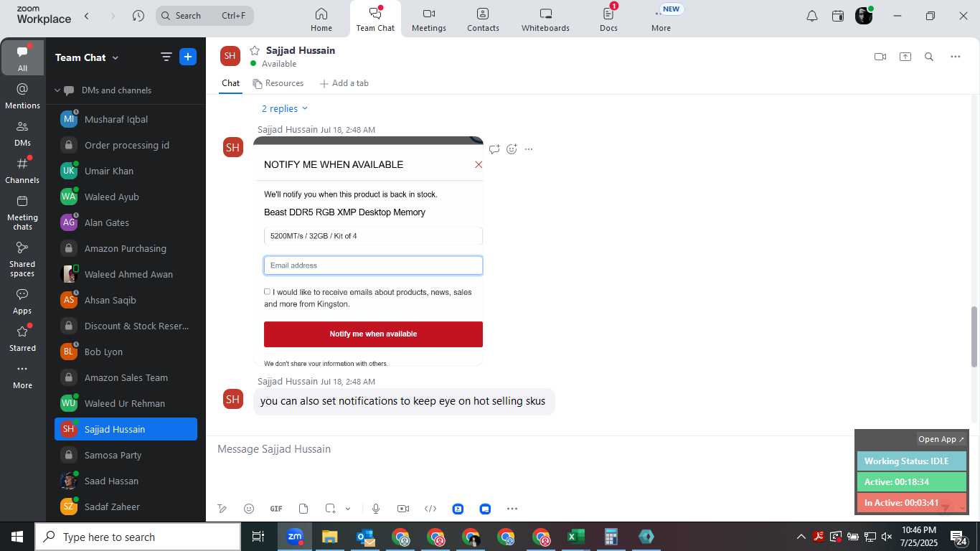Open Starred in the left sidebar
This screenshot has width=980, height=551.
click(x=22, y=339)
